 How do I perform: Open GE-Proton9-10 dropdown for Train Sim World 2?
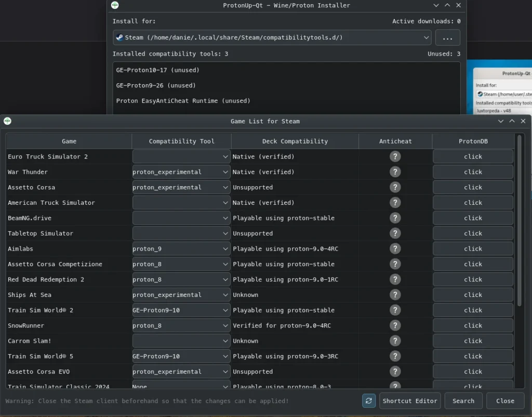tap(181, 310)
